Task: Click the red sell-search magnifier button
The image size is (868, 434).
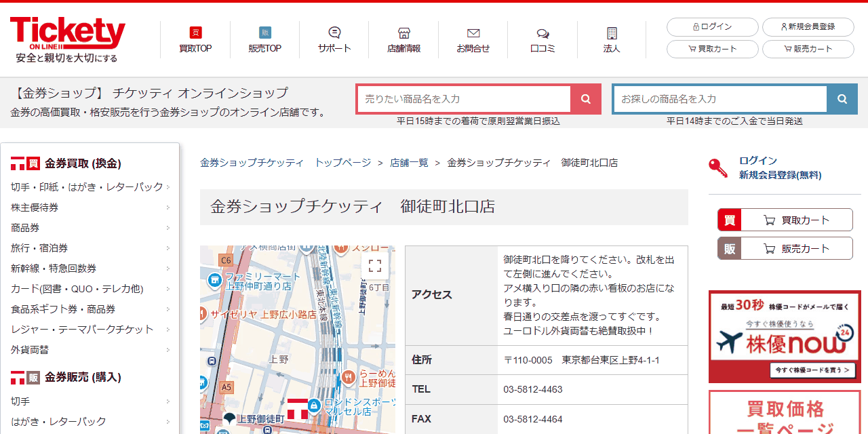Action: point(586,99)
